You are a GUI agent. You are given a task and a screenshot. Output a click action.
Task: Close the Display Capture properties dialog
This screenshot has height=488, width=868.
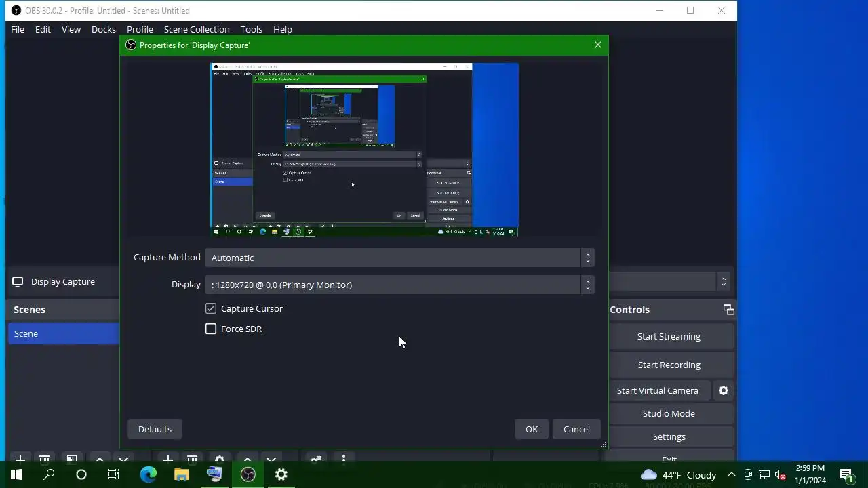tap(597, 45)
